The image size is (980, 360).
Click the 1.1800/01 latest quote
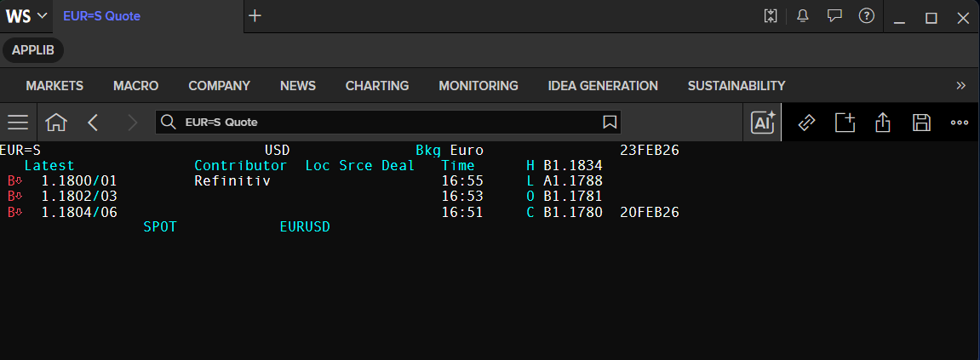pyautogui.click(x=79, y=181)
